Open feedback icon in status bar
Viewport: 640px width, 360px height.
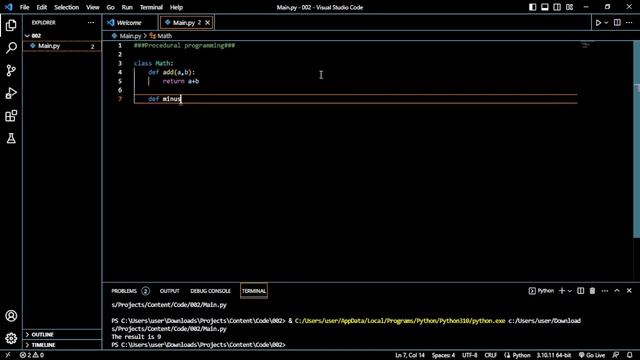[x=616, y=355]
